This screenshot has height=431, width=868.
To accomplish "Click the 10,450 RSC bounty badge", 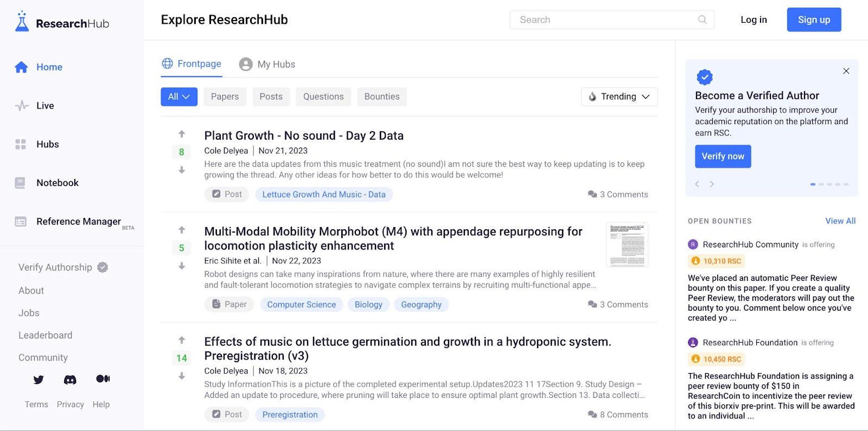I will [x=716, y=359].
